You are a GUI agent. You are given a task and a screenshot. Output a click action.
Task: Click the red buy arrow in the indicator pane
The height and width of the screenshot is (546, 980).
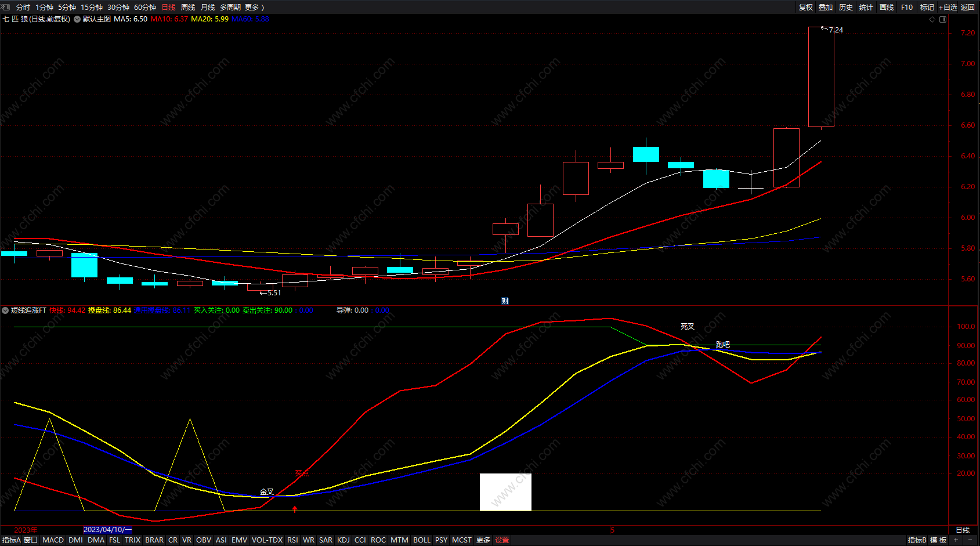click(x=295, y=509)
